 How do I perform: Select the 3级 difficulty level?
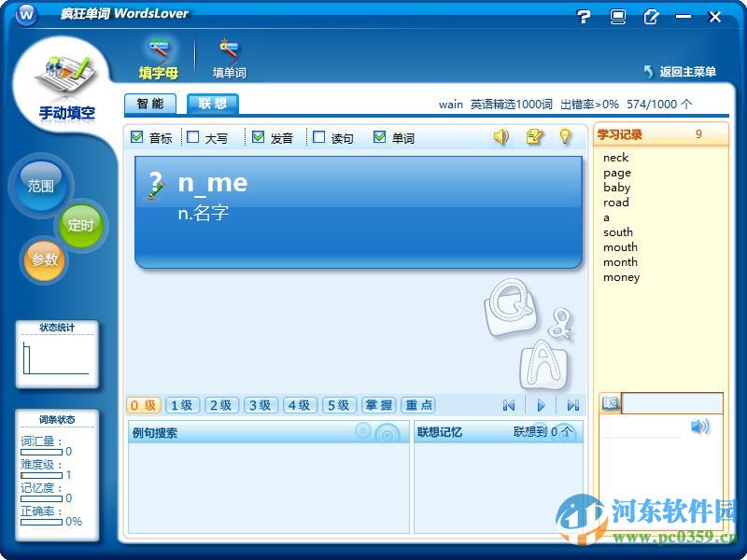pyautogui.click(x=260, y=405)
